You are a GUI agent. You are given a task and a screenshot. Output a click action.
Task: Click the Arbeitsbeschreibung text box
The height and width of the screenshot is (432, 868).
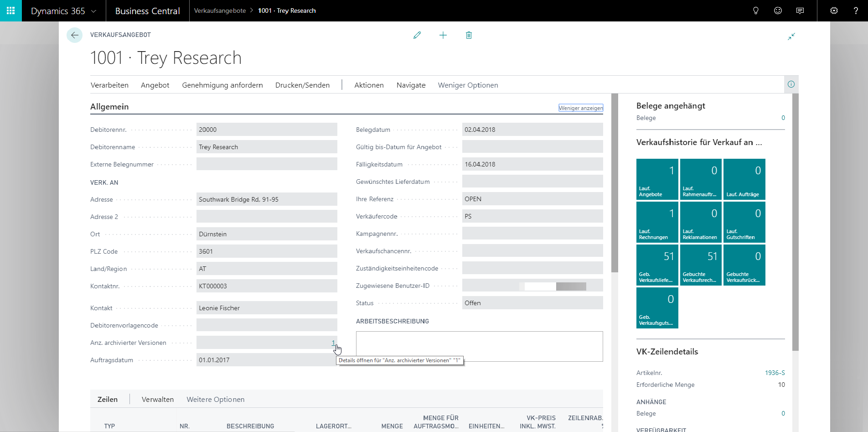click(x=479, y=346)
